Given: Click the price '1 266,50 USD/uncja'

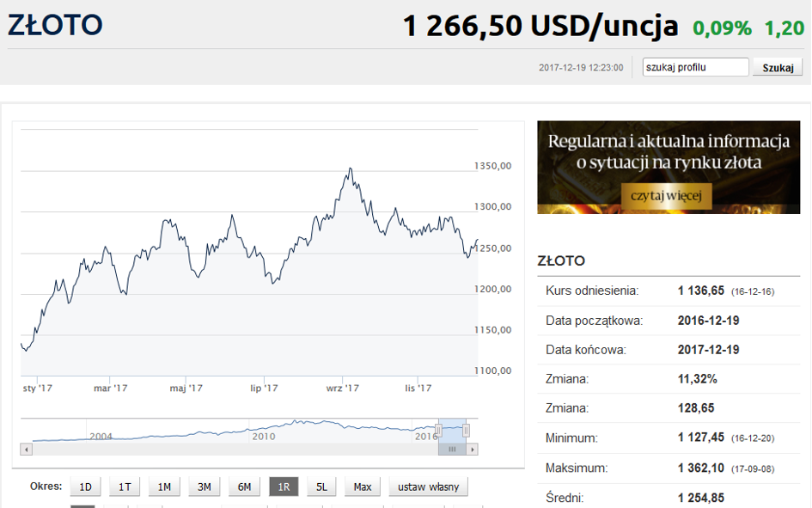Looking at the screenshot, I should (x=540, y=26).
